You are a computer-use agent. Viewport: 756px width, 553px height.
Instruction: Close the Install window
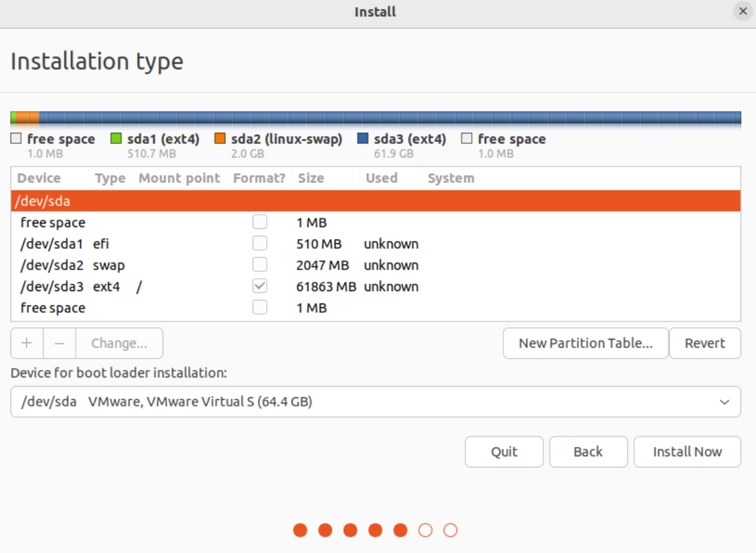pos(742,12)
